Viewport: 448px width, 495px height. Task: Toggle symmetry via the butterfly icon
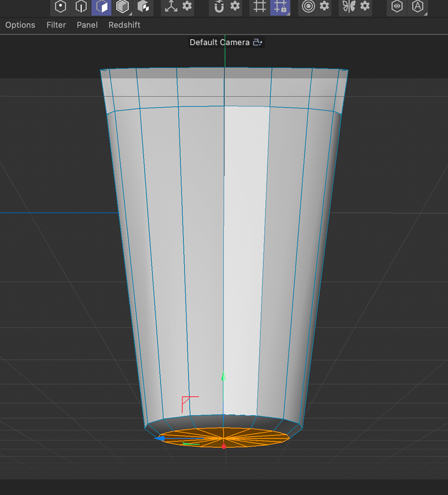click(350, 7)
